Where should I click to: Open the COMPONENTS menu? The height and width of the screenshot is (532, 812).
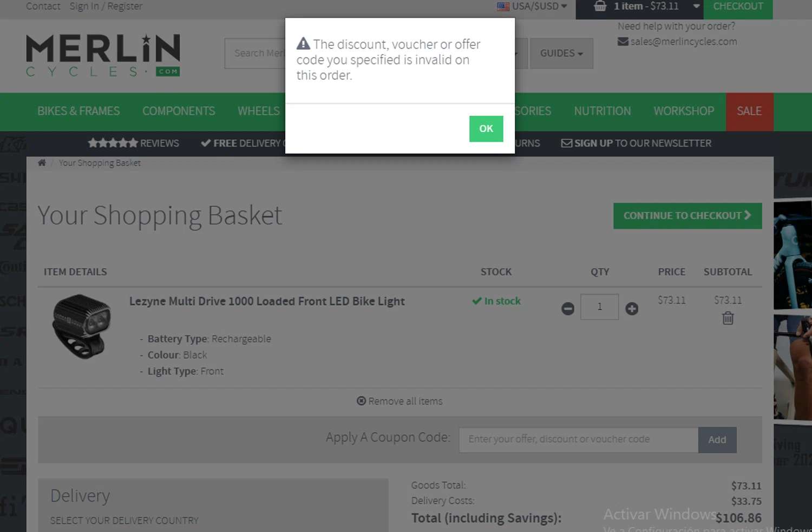click(x=179, y=111)
